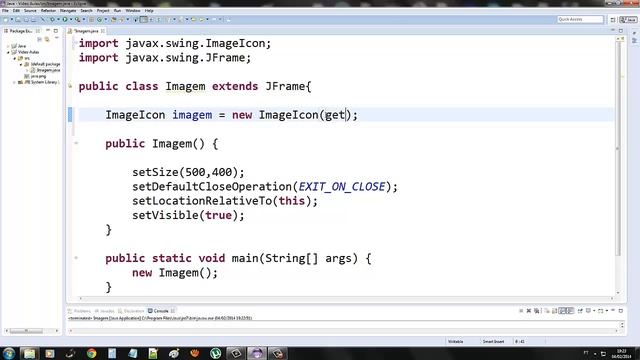Select Imagem.java in Package Explorer
The image size is (640, 360).
[45, 70]
